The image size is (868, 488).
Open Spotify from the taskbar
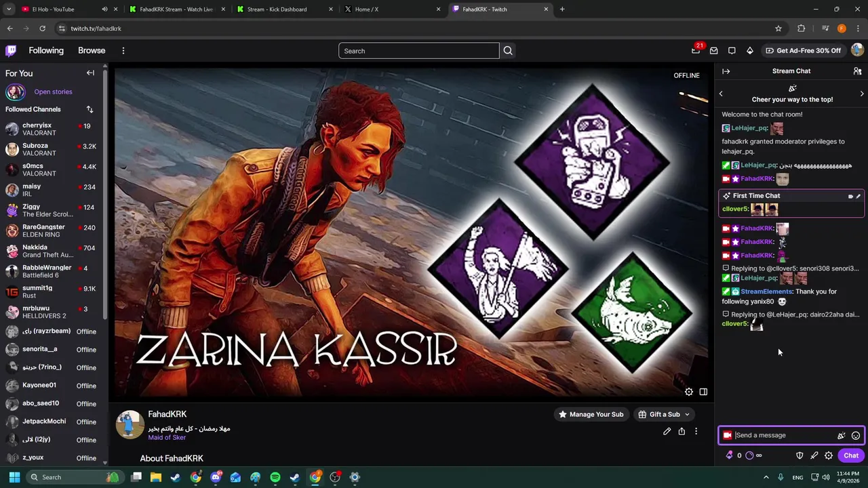tap(275, 477)
